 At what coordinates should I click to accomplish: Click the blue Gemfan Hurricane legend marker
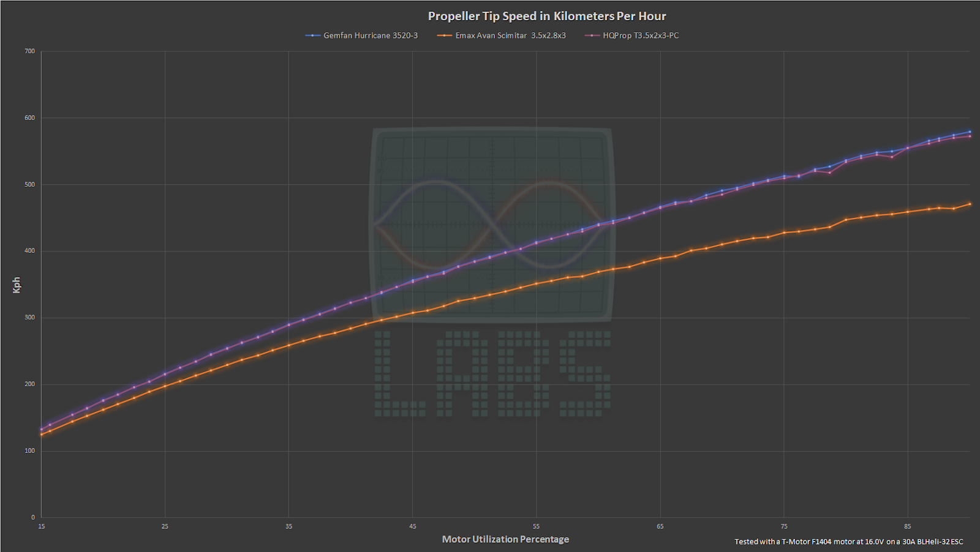click(312, 35)
